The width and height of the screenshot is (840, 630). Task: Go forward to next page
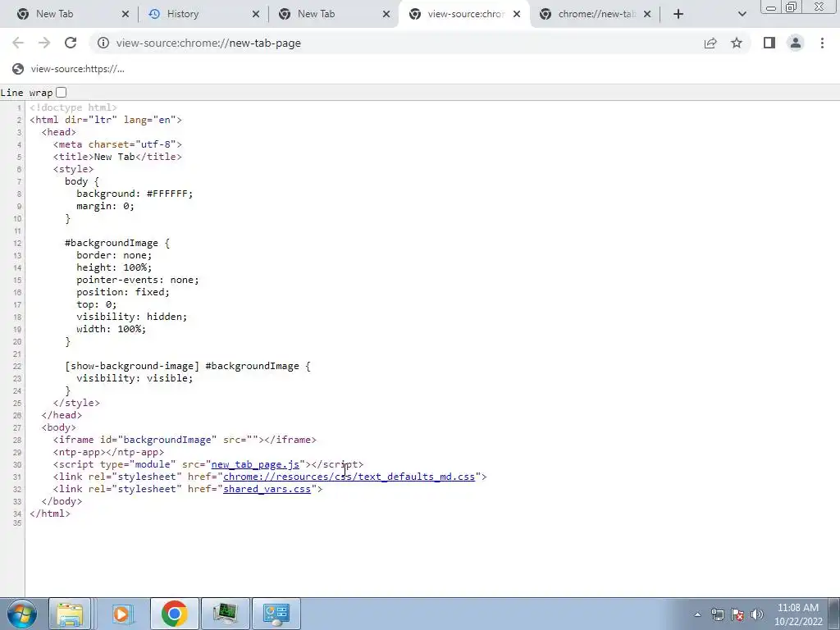pyautogui.click(x=44, y=43)
